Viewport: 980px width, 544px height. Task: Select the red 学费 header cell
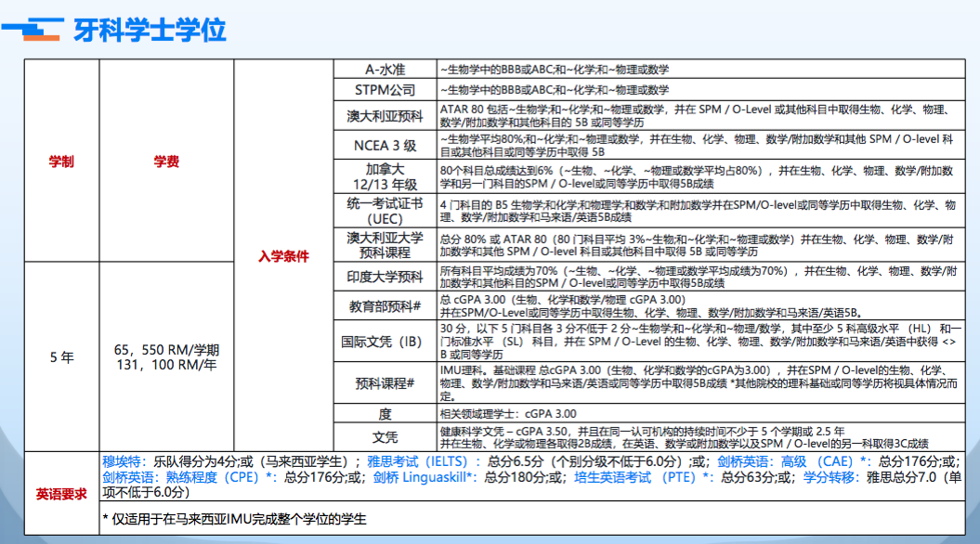166,162
